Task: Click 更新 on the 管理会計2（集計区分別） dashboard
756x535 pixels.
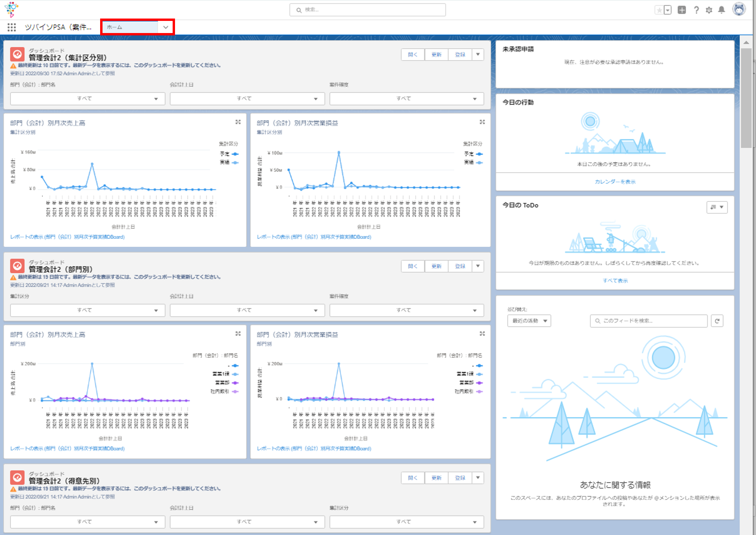Action: [436, 55]
